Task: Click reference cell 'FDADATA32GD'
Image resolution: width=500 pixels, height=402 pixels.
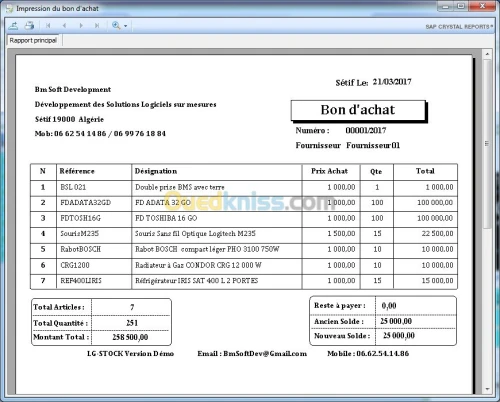Action: pos(85,203)
